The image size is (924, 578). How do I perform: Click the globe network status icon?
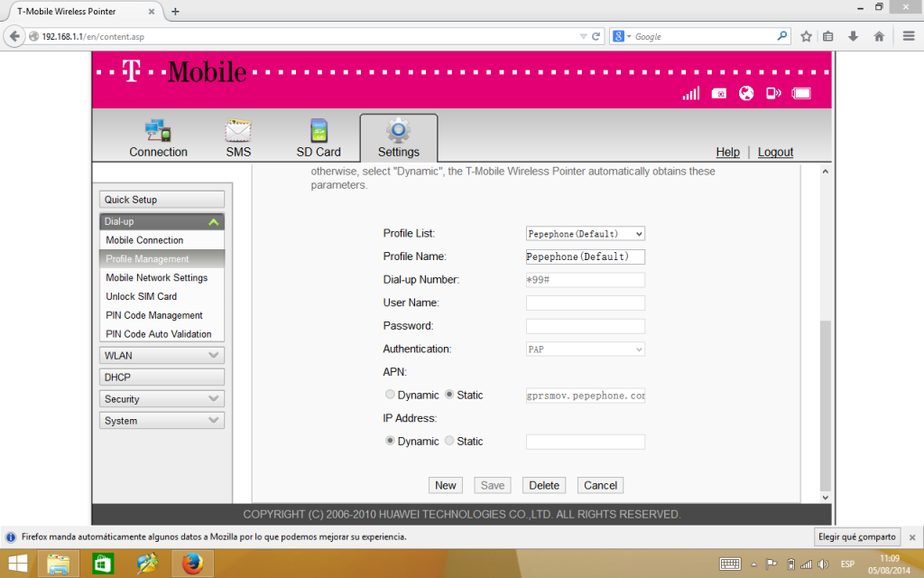coord(746,93)
